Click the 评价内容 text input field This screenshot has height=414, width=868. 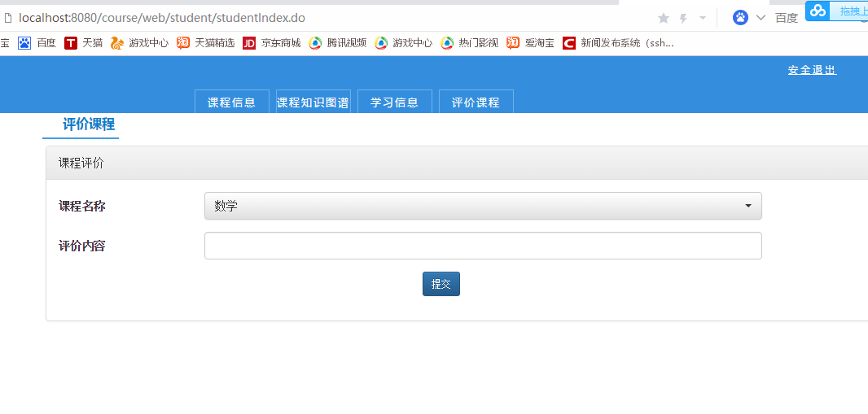click(484, 246)
